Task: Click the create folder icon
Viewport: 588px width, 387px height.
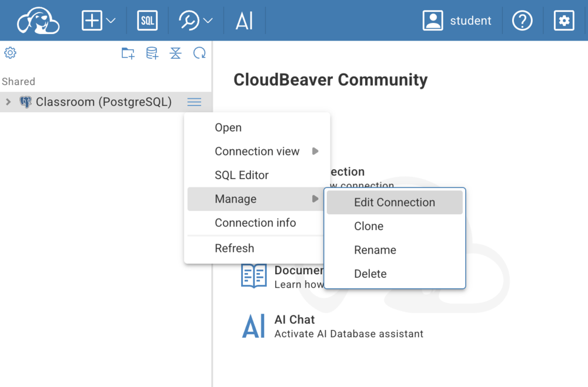Action: point(128,53)
